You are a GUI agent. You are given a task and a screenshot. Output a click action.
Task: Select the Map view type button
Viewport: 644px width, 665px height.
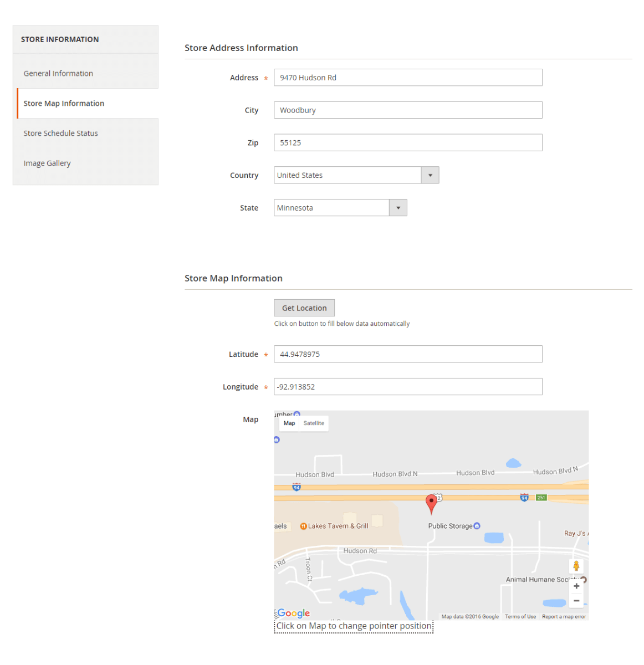pos(289,423)
